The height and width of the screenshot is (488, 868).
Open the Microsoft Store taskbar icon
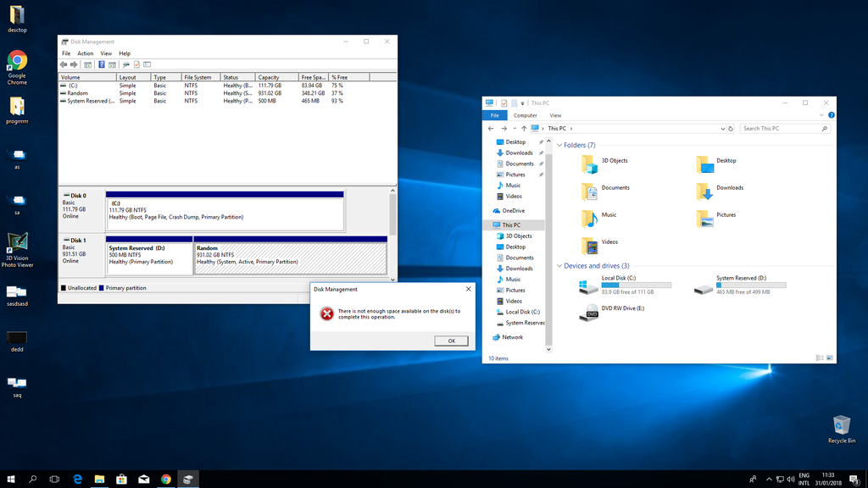pos(122,480)
